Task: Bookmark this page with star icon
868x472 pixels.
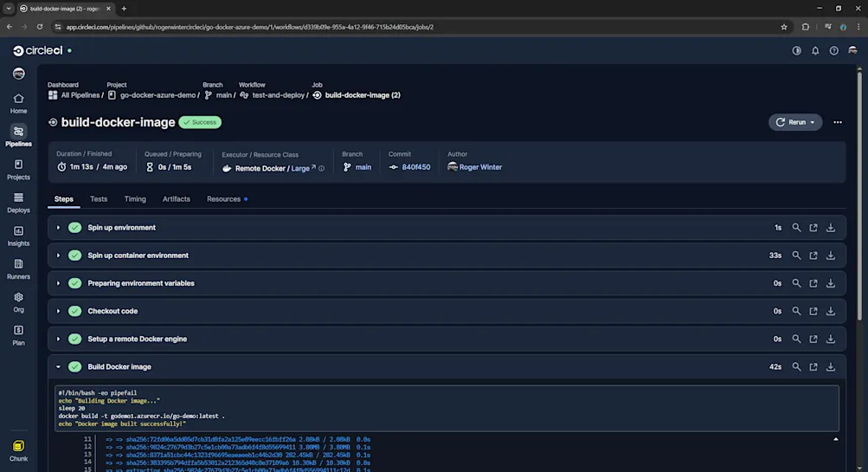Action: 784,27
